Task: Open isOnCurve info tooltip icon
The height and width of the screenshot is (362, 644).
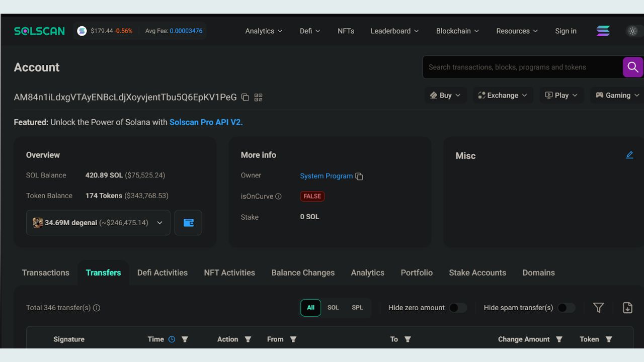Action: point(278,197)
